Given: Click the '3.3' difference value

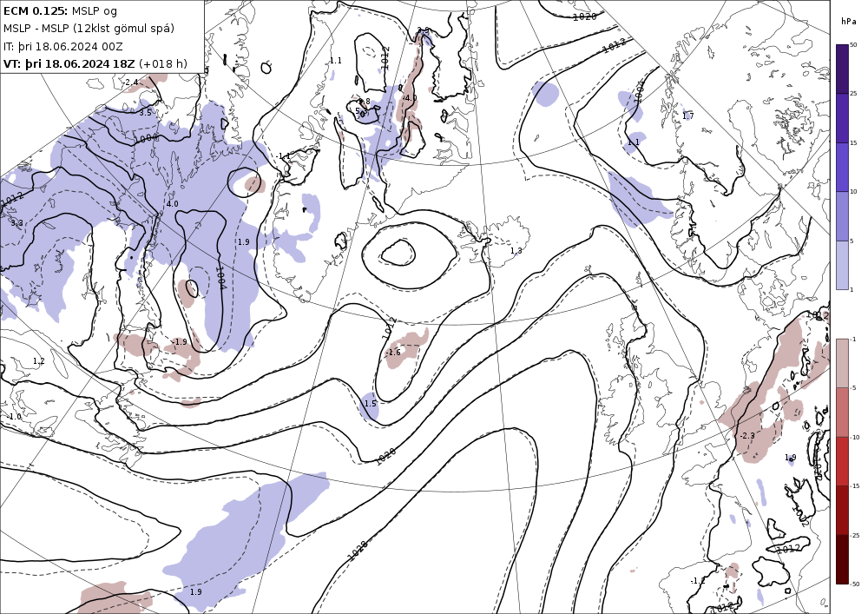Looking at the screenshot, I should tap(16, 223).
